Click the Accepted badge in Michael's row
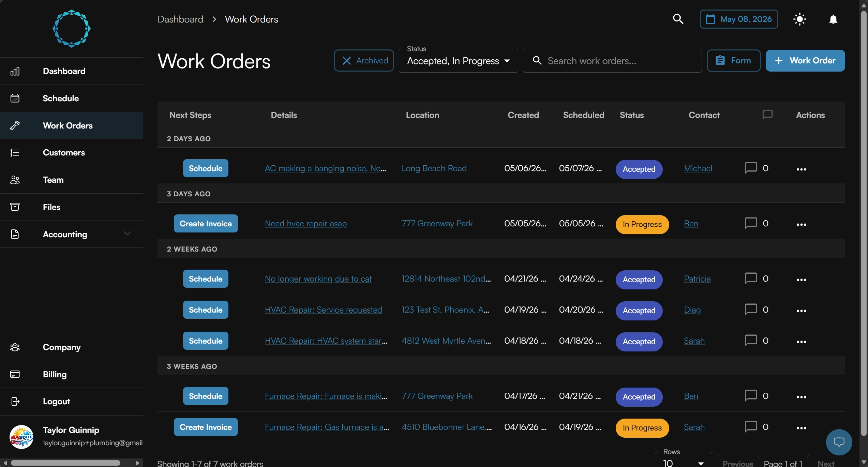868x467 pixels. click(639, 169)
